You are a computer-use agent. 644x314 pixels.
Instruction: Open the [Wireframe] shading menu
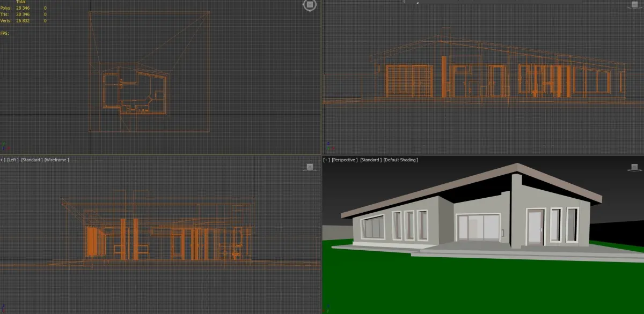pyautogui.click(x=57, y=160)
